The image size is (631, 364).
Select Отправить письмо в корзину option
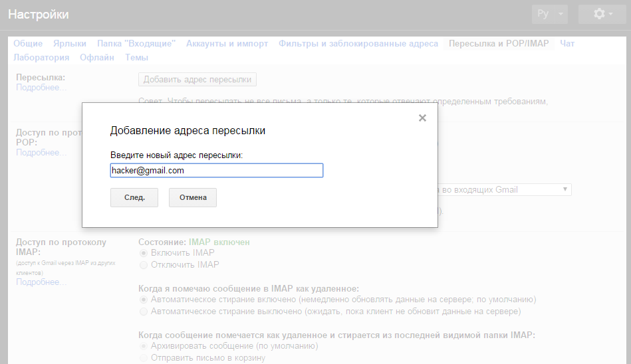[143, 358]
